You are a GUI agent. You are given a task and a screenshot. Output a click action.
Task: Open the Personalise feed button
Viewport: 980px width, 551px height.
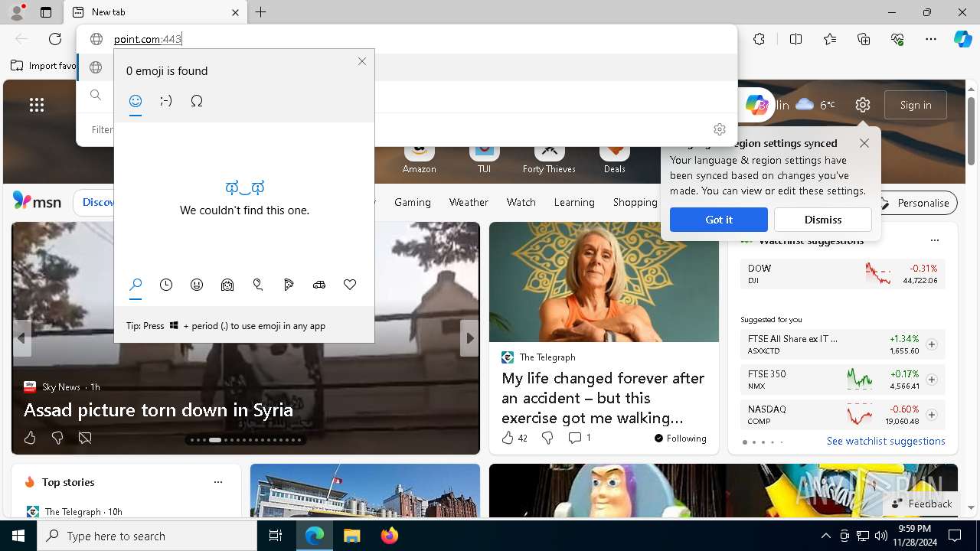915,203
